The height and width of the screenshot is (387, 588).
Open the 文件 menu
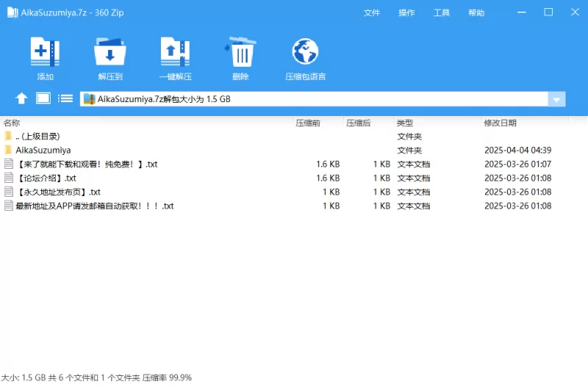coord(372,12)
